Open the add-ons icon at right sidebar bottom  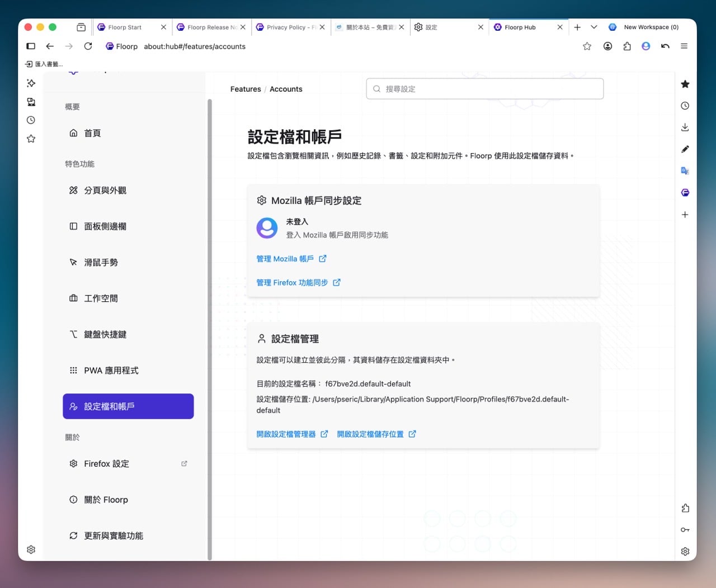pos(685,508)
